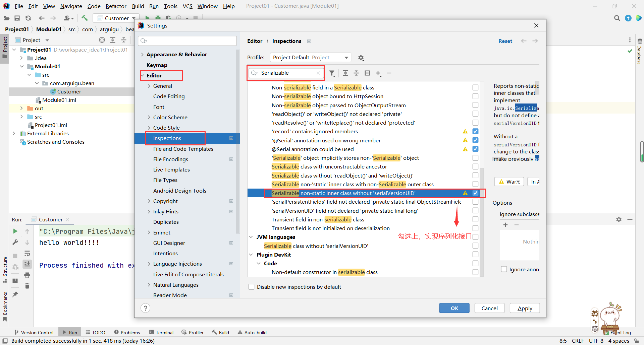Rerun the Customer application
This screenshot has width=644, height=345.
15,231
